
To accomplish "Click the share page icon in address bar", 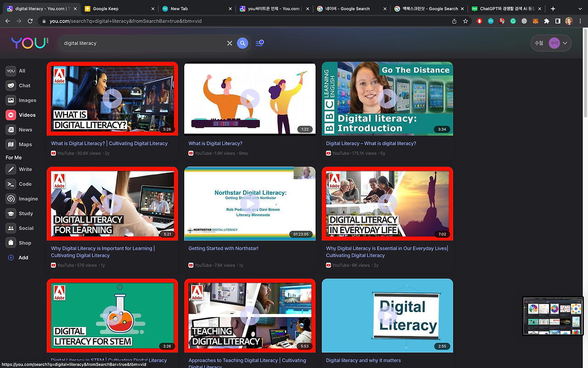I will (x=454, y=21).
